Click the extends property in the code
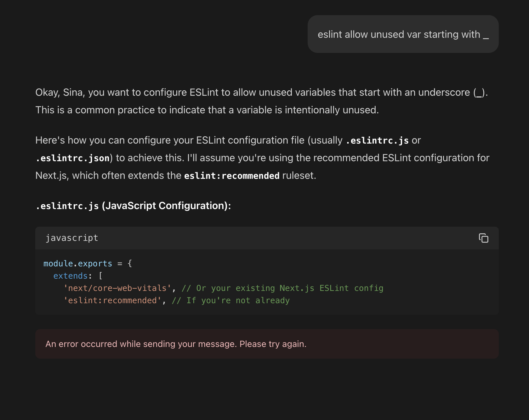The image size is (529, 420). tap(70, 276)
